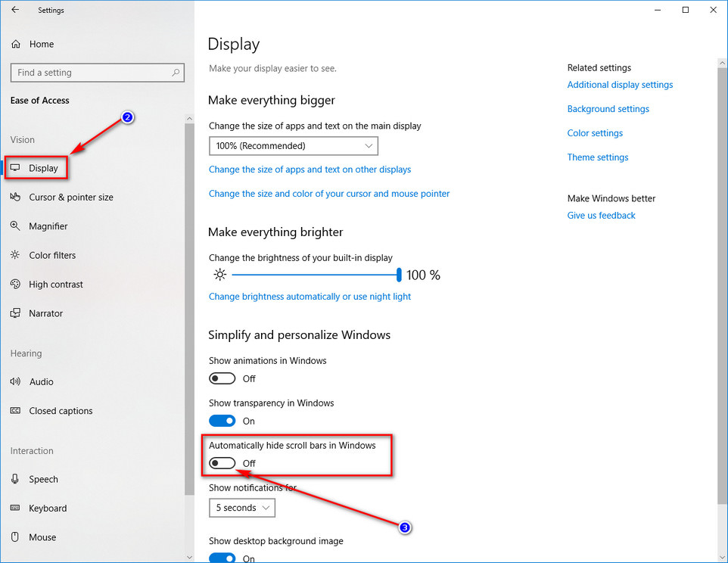Image resolution: width=728 pixels, height=563 pixels.
Task: Open Narrator settings icon
Action: (x=15, y=313)
